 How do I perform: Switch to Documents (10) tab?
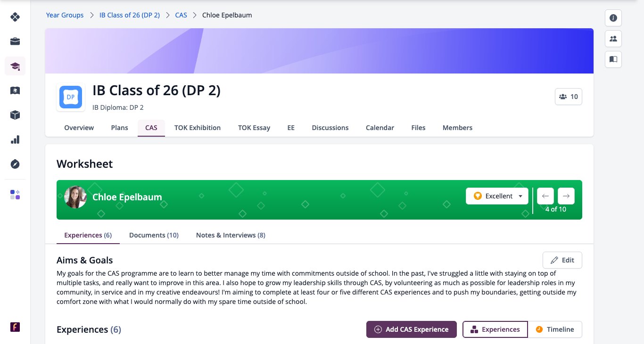coord(154,235)
